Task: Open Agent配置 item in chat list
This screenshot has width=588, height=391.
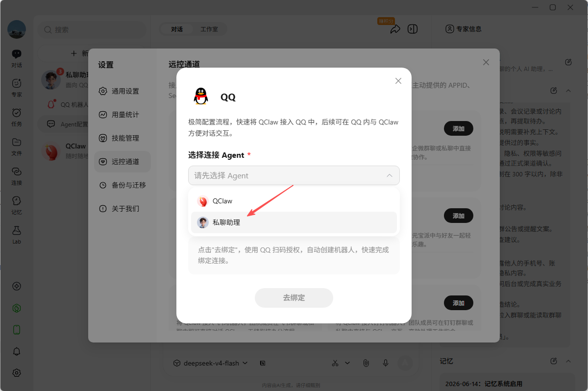Action: tap(64, 124)
